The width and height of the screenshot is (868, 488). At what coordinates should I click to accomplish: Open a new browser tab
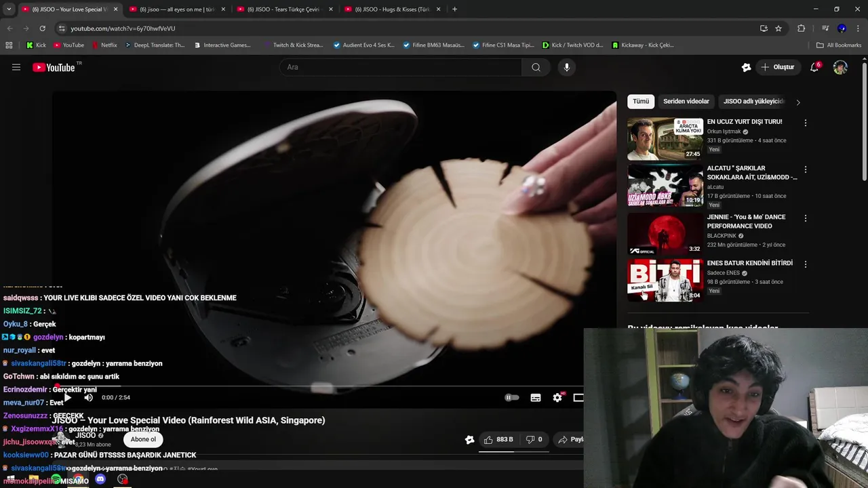[454, 9]
